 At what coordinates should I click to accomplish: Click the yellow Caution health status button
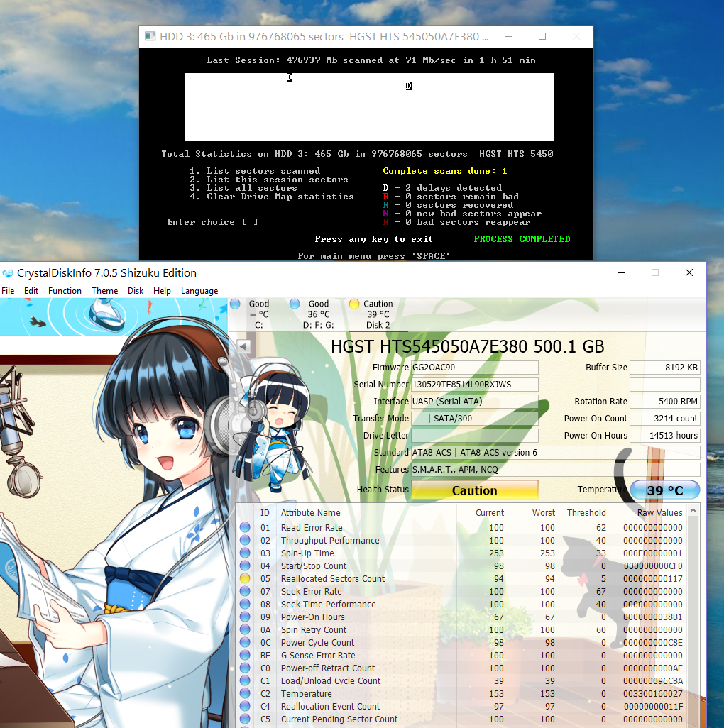pos(475,490)
